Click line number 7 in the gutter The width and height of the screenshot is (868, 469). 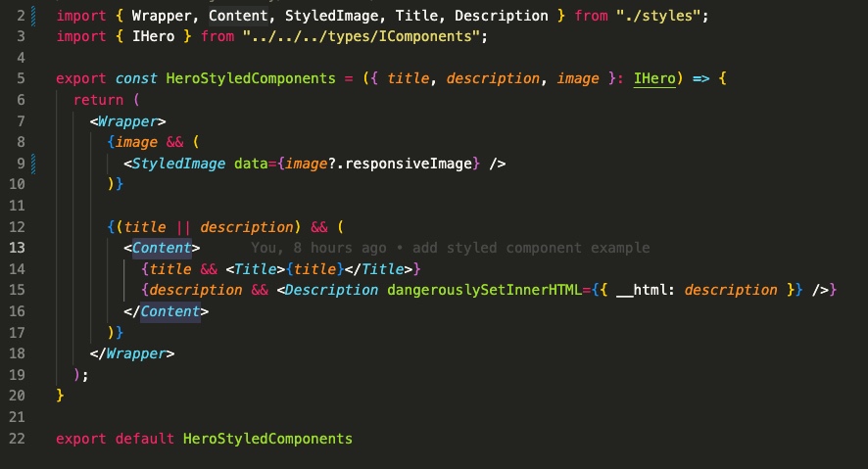[x=21, y=121]
